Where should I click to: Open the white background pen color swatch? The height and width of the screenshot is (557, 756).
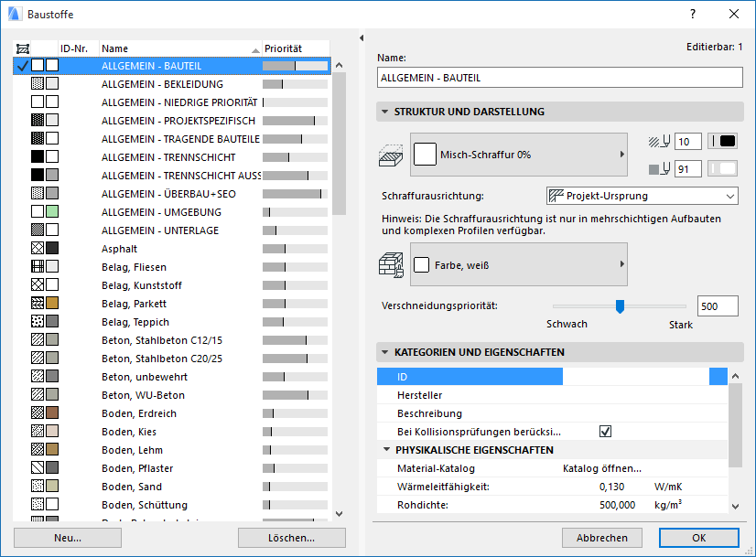coord(723,168)
